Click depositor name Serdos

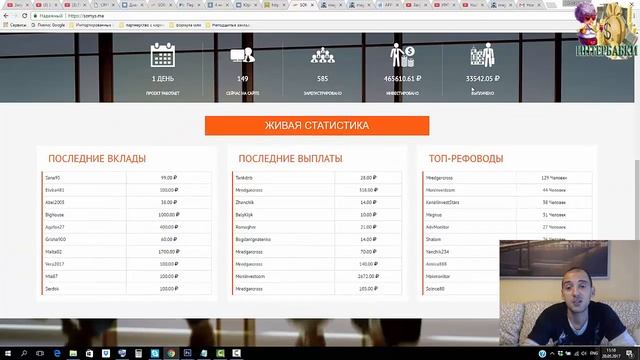pyautogui.click(x=52, y=289)
